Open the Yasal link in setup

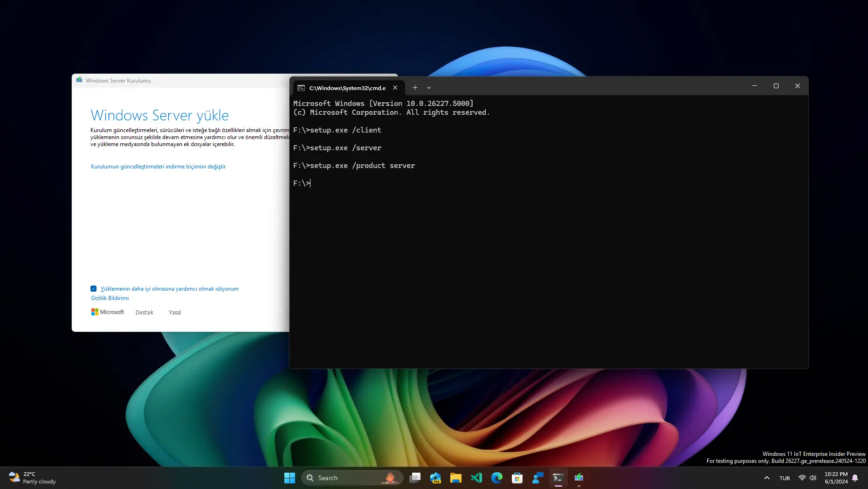pyautogui.click(x=175, y=313)
